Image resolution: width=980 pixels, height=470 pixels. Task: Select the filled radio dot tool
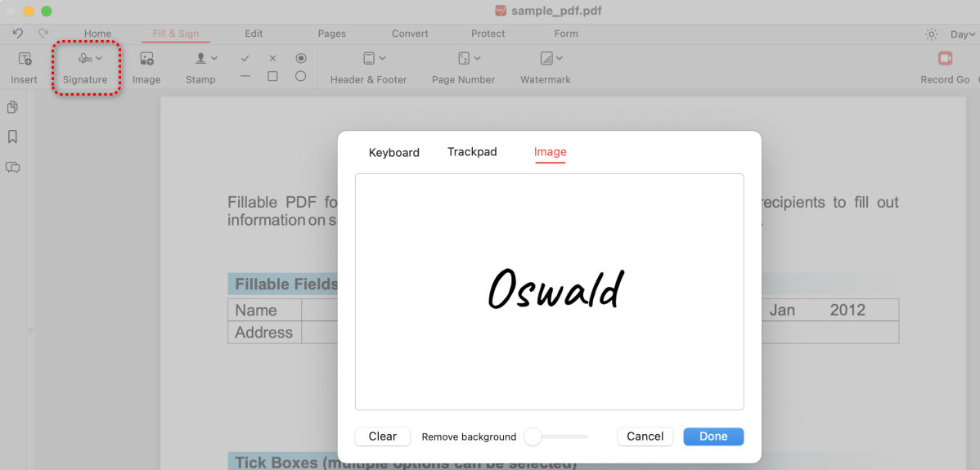(300, 58)
